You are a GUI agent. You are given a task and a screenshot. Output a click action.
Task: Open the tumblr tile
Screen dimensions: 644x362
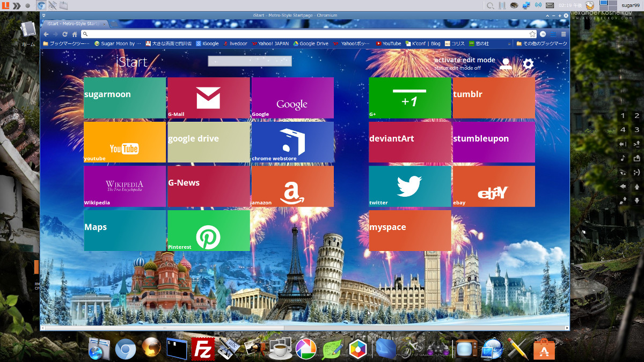click(x=494, y=98)
